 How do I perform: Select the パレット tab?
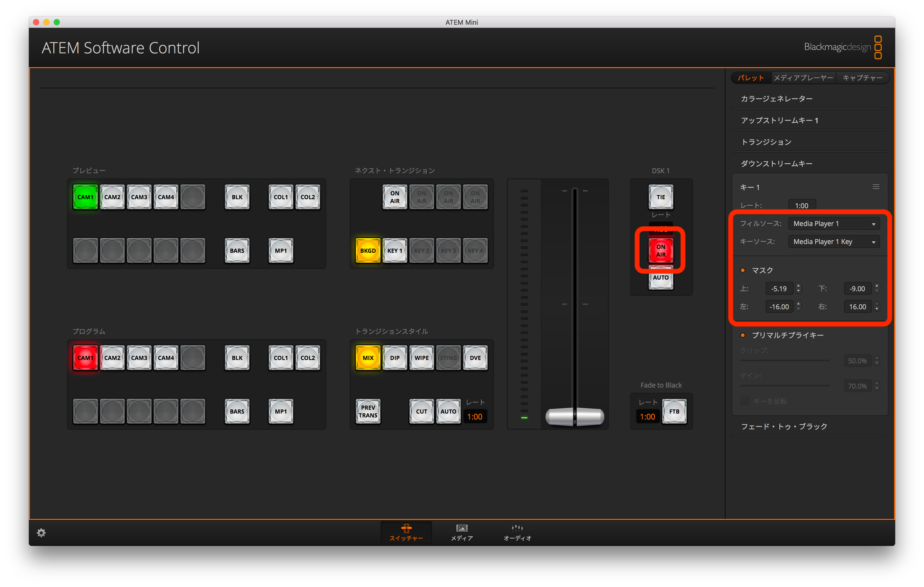[751, 78]
